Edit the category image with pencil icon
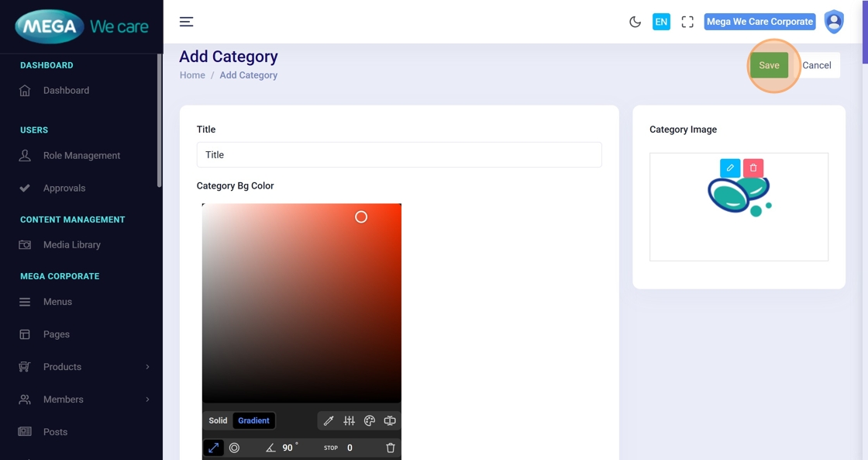Screen dimensions: 868x460 (730, 168)
